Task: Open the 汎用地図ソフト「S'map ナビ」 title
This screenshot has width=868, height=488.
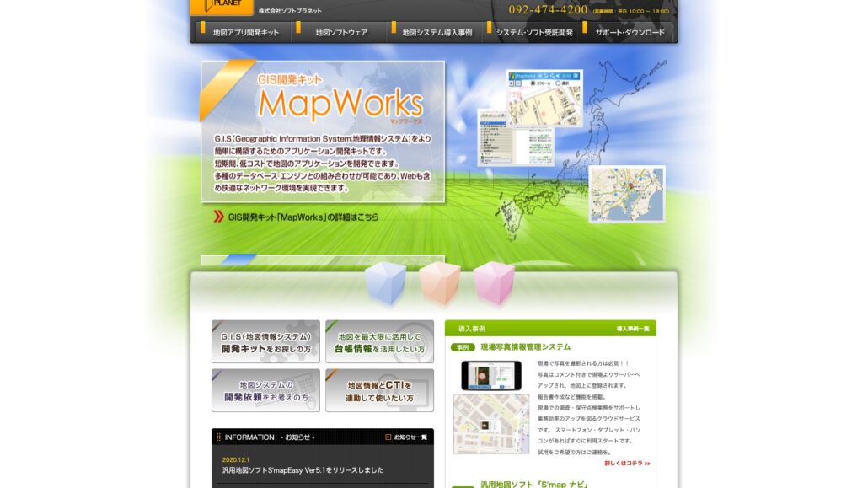Action: pyautogui.click(x=533, y=484)
